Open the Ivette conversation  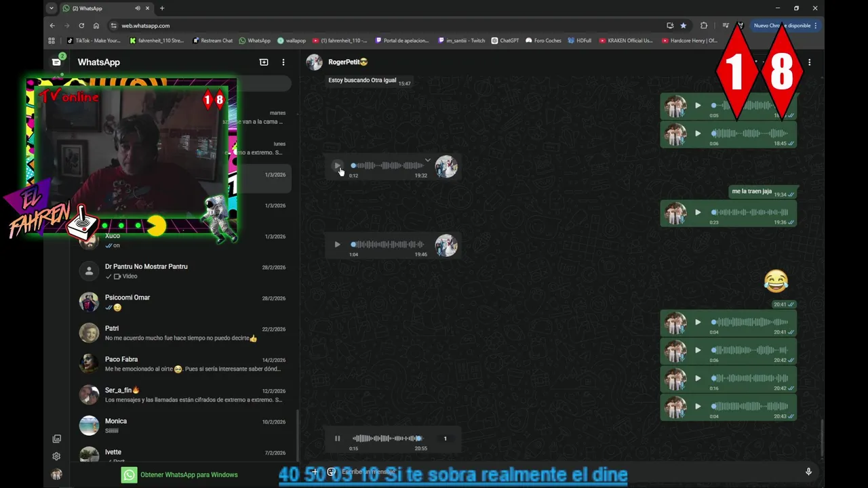[185, 453]
